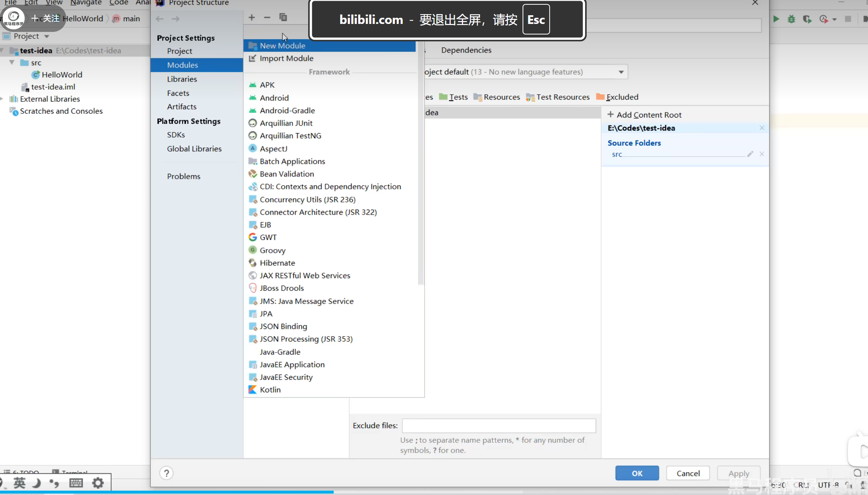Click the Run green play icon
This screenshot has height=495, width=868.
point(776,19)
